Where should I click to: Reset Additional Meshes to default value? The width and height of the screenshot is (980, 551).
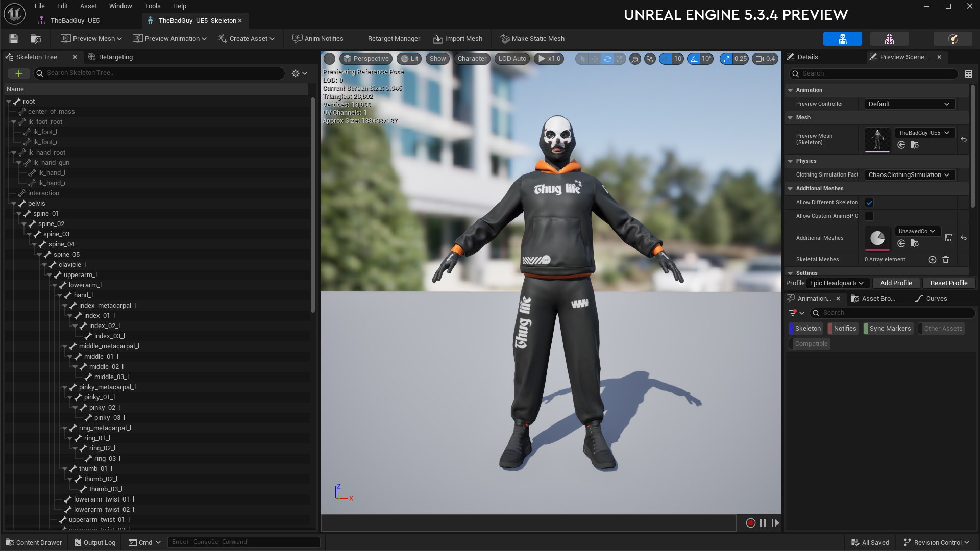(964, 238)
